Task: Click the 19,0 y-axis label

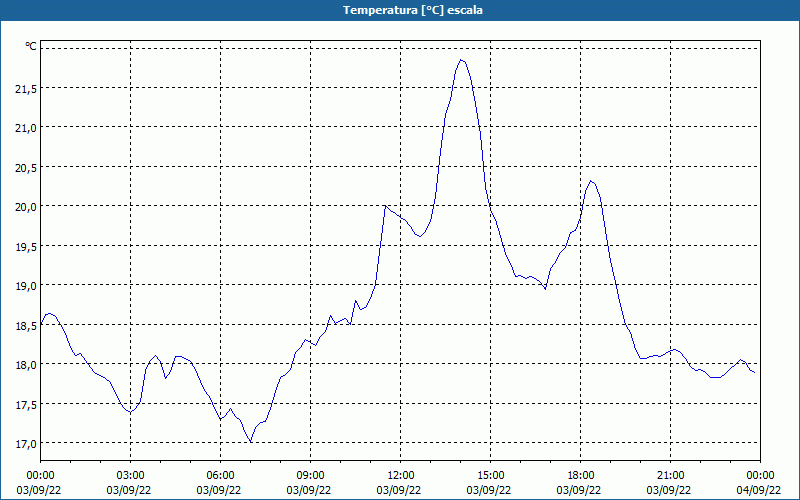Action: coord(26,286)
